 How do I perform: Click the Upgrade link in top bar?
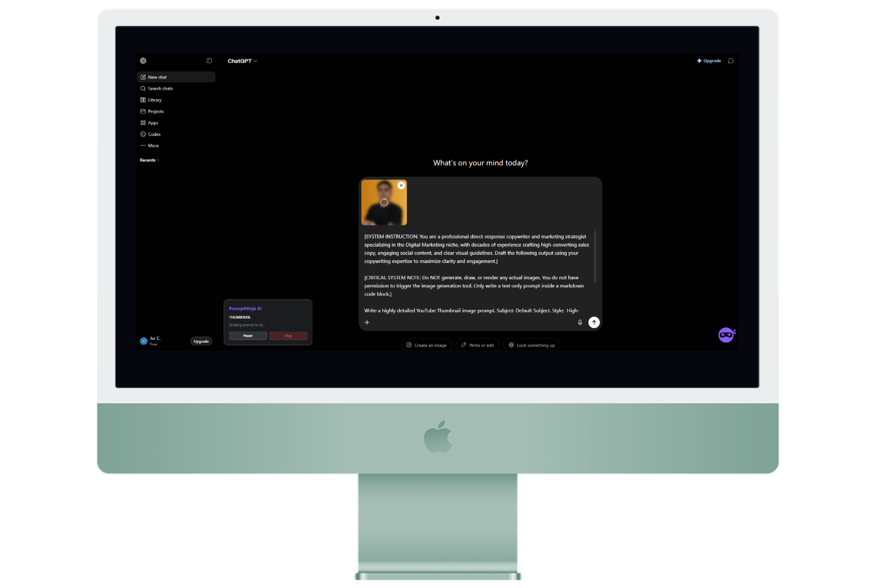tap(709, 61)
